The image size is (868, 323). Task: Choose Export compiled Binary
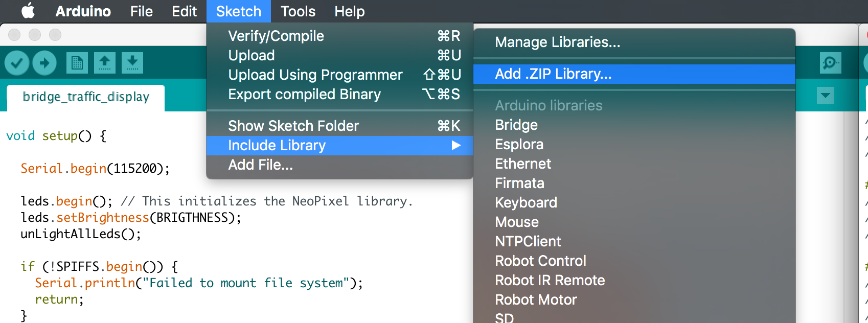304,95
